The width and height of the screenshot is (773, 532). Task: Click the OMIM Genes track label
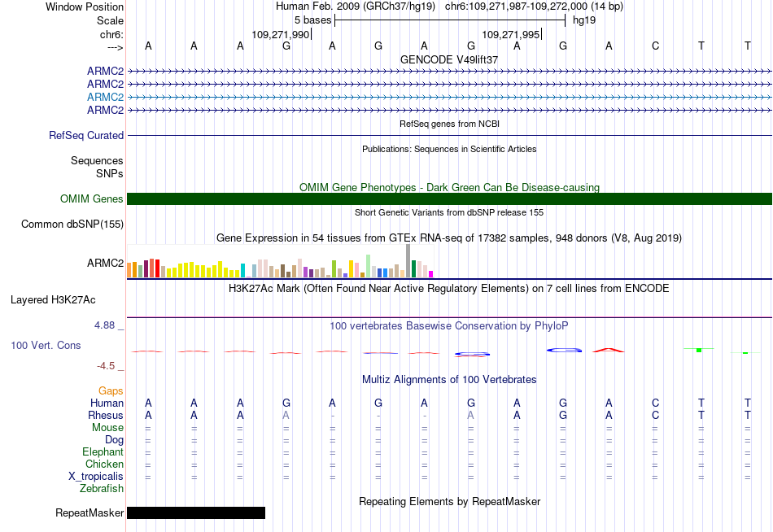[x=92, y=198]
